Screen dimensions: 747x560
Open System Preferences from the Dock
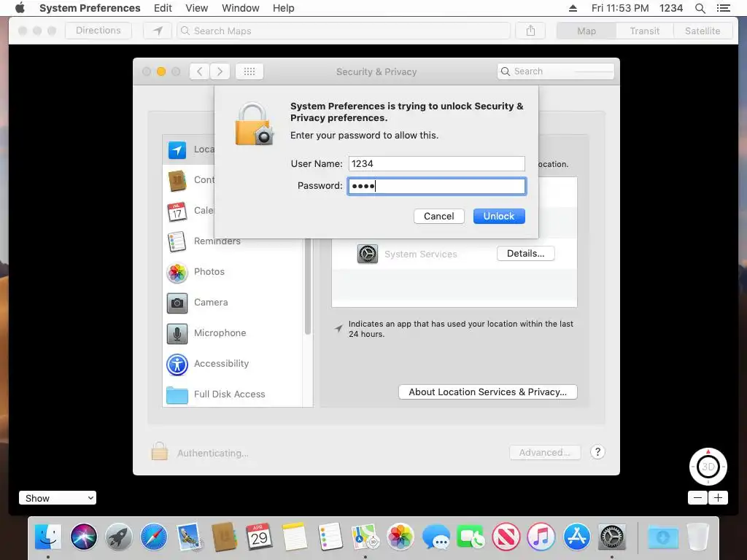tap(612, 537)
